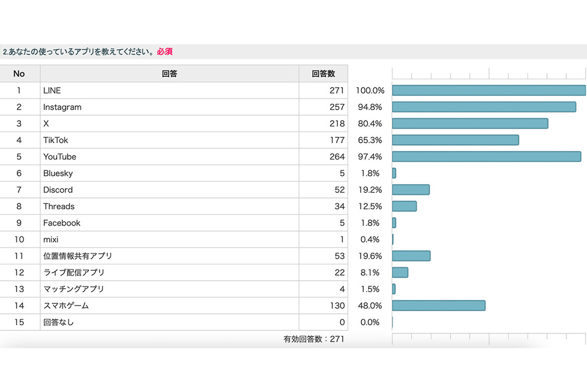The width and height of the screenshot is (587, 392).
Task: Select the Instagram answer cell
Action: (x=63, y=107)
